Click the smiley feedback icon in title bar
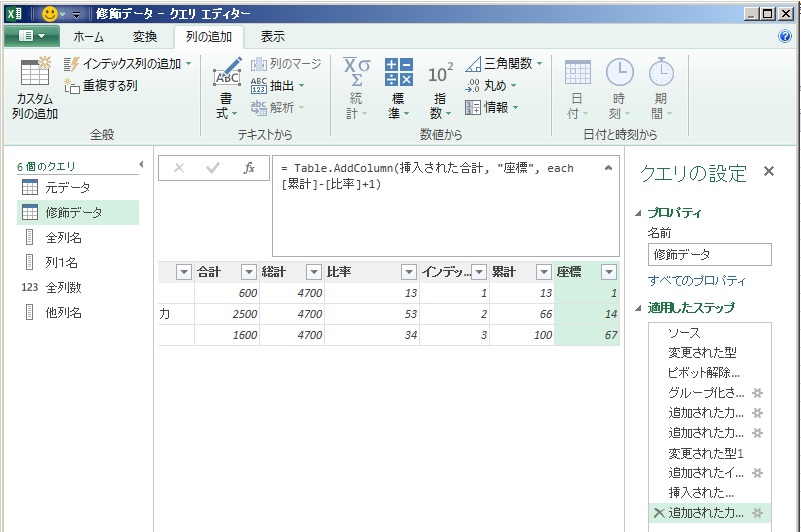Screen dimensions: 801x532 (50, 14)
